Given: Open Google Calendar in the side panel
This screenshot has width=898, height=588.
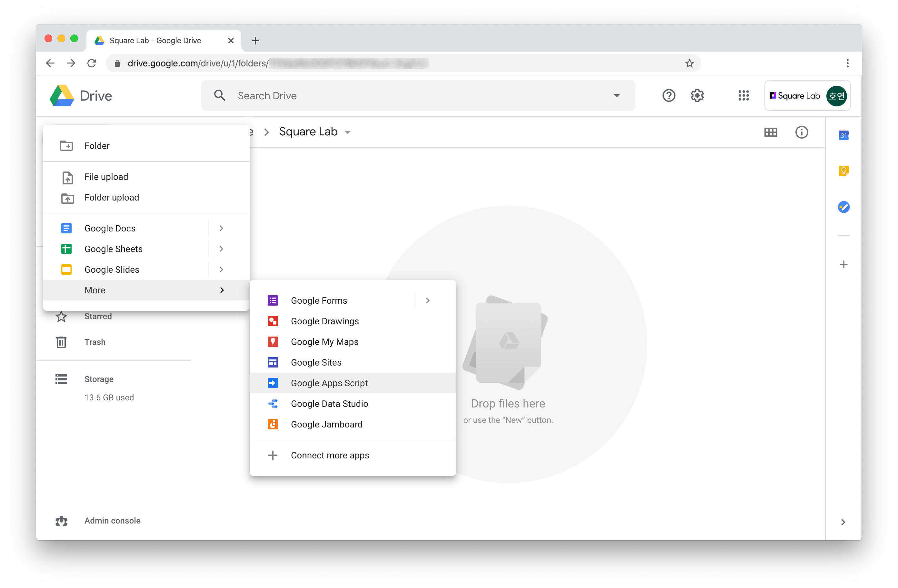Looking at the screenshot, I should (x=844, y=135).
